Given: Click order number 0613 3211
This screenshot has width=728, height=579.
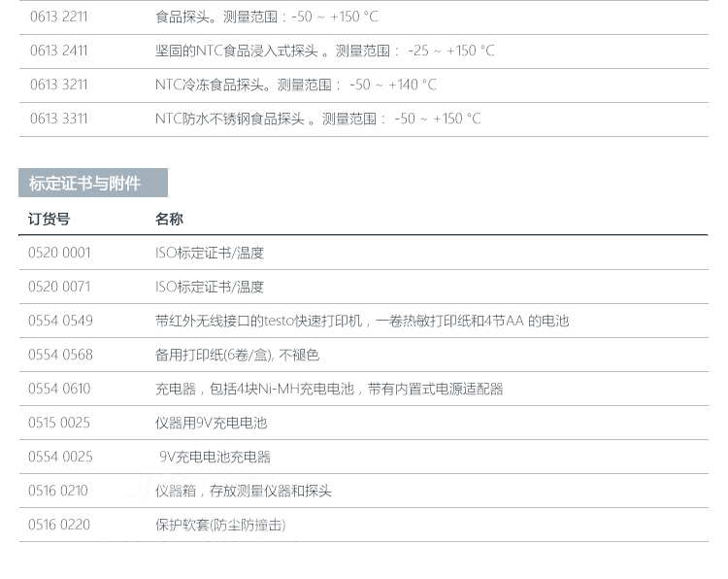Looking at the screenshot, I should tap(58, 85).
